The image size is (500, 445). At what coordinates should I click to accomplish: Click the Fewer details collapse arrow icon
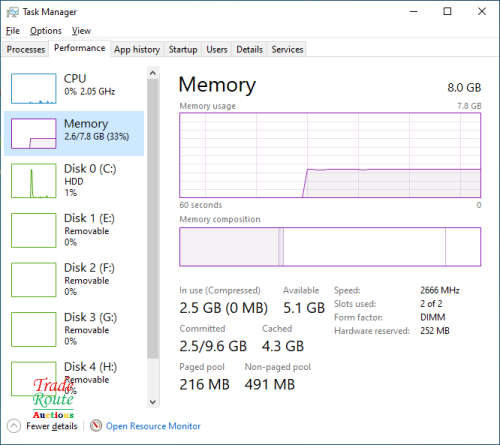point(14,426)
